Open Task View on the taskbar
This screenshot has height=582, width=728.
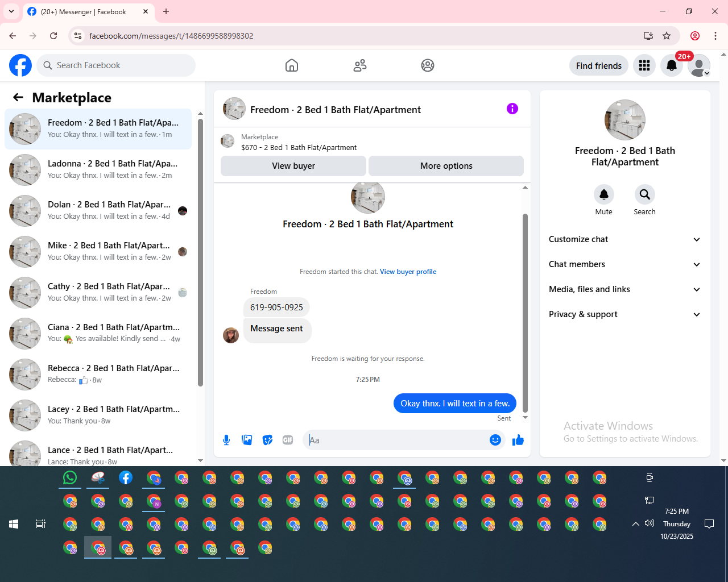click(x=41, y=524)
